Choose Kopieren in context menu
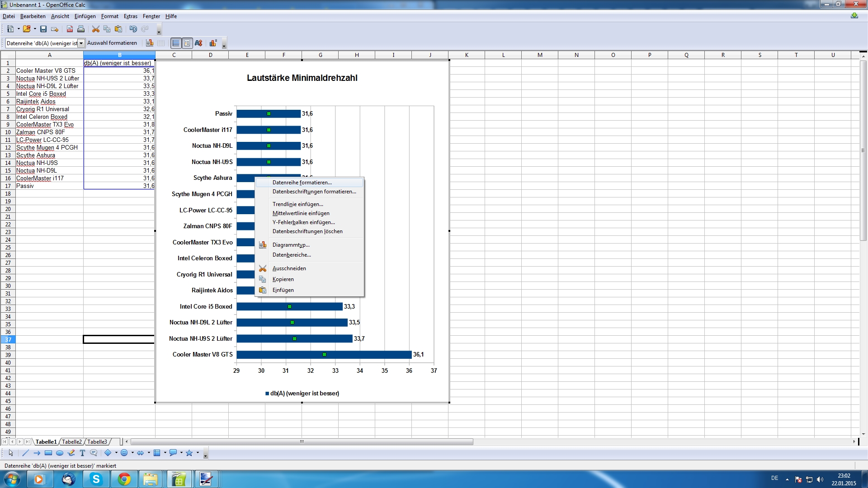The image size is (868, 488). point(310,279)
